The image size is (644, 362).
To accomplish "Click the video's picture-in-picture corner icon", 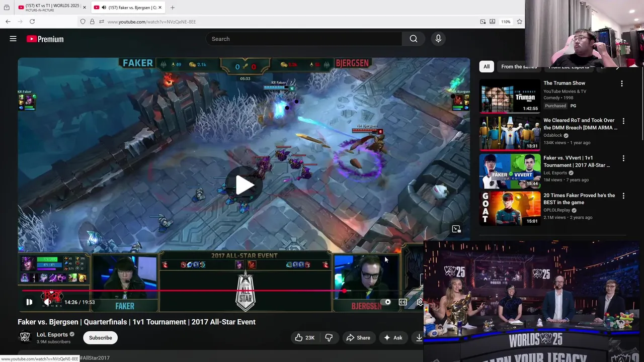I will tap(456, 229).
